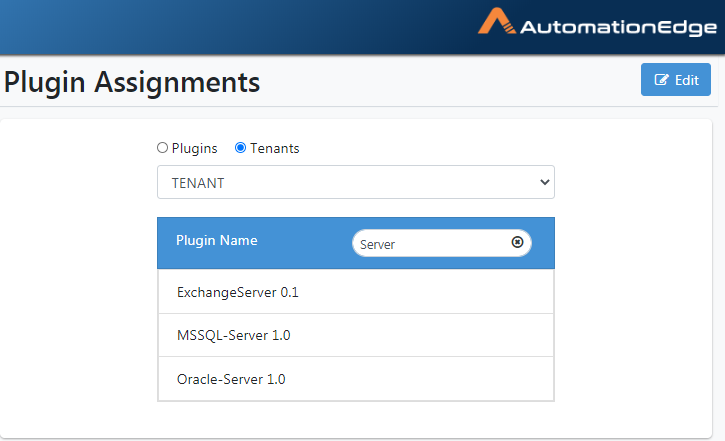
Task: Select the Plugins radio button
Action: coord(162,147)
